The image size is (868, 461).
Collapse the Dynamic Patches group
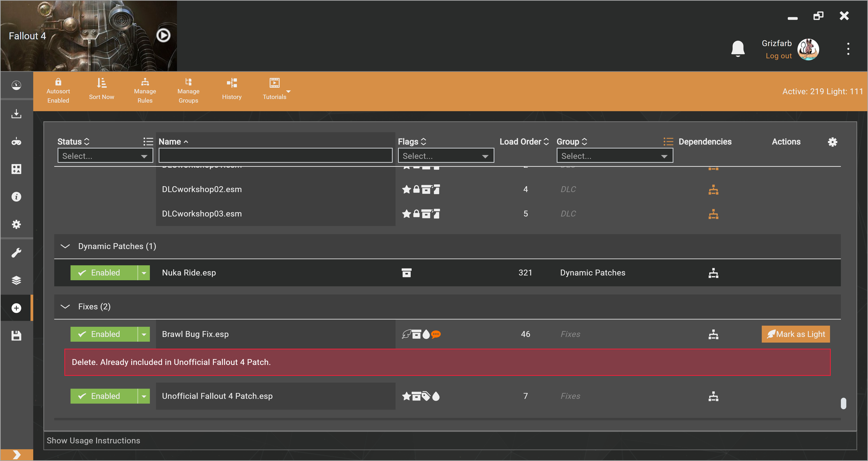coord(65,246)
